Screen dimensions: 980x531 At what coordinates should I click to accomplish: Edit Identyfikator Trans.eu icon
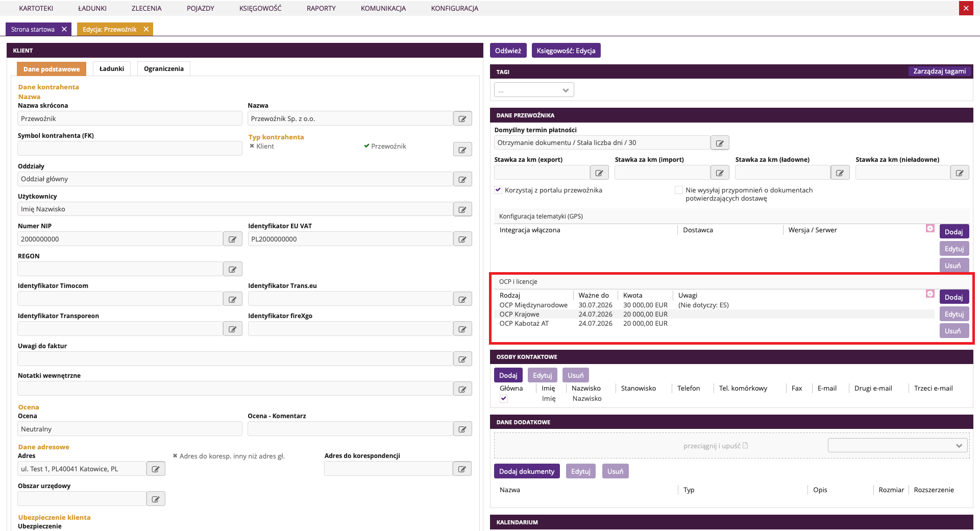[x=462, y=299]
